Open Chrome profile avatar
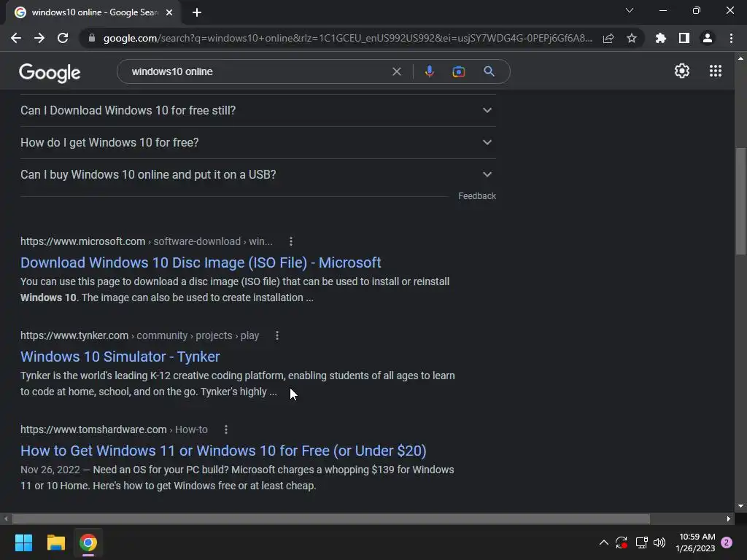The image size is (747, 560). [708, 38]
